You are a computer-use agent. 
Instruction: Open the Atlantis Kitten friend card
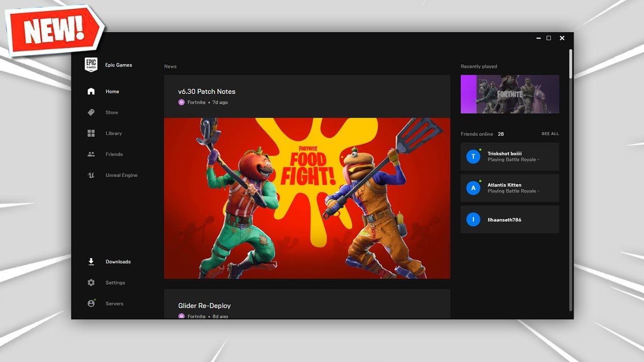pos(510,188)
